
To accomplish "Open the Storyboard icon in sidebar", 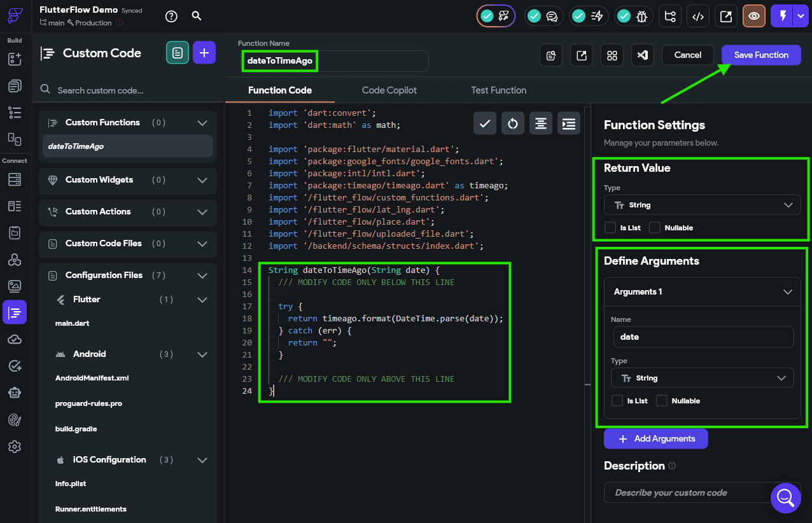I will click(15, 138).
